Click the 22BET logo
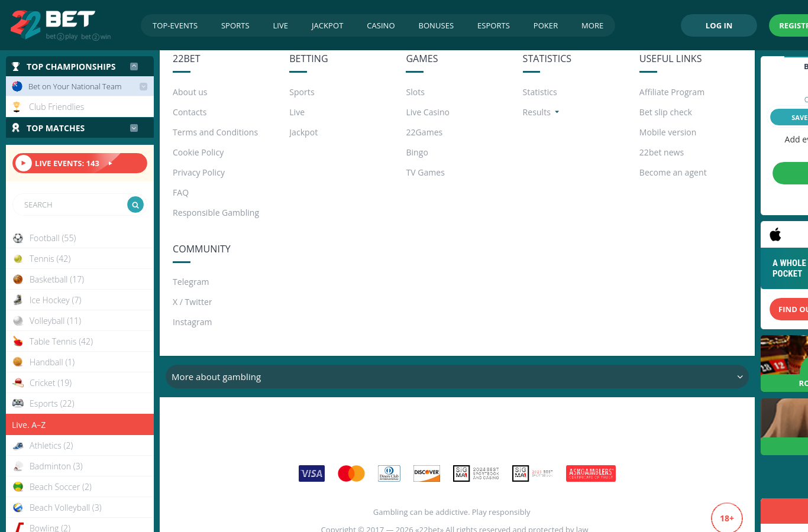The width and height of the screenshot is (808, 532). (60, 25)
